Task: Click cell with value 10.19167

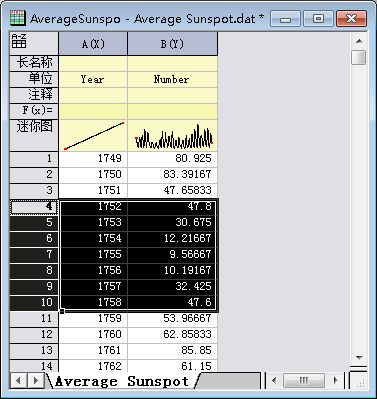Action: 172,271
